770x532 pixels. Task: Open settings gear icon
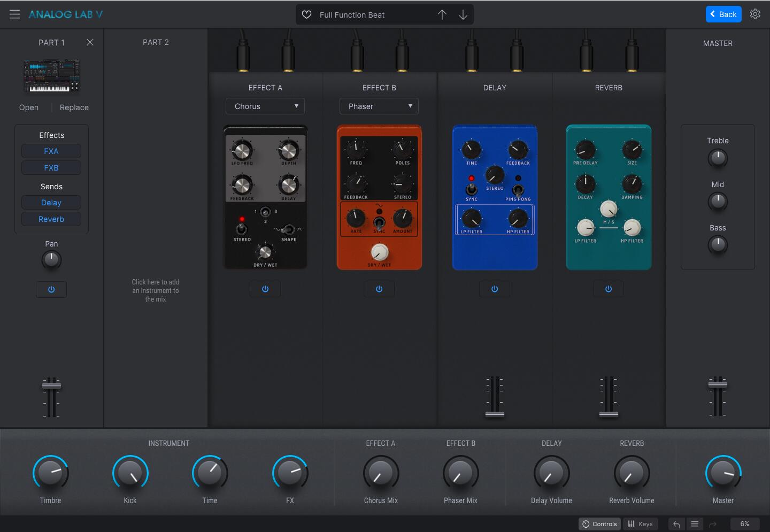point(755,14)
